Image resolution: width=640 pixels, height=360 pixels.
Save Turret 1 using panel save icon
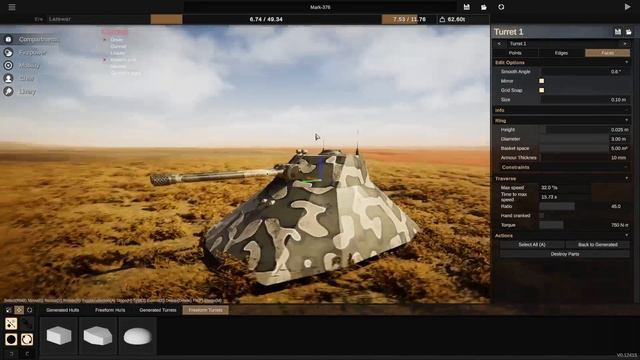point(618,32)
